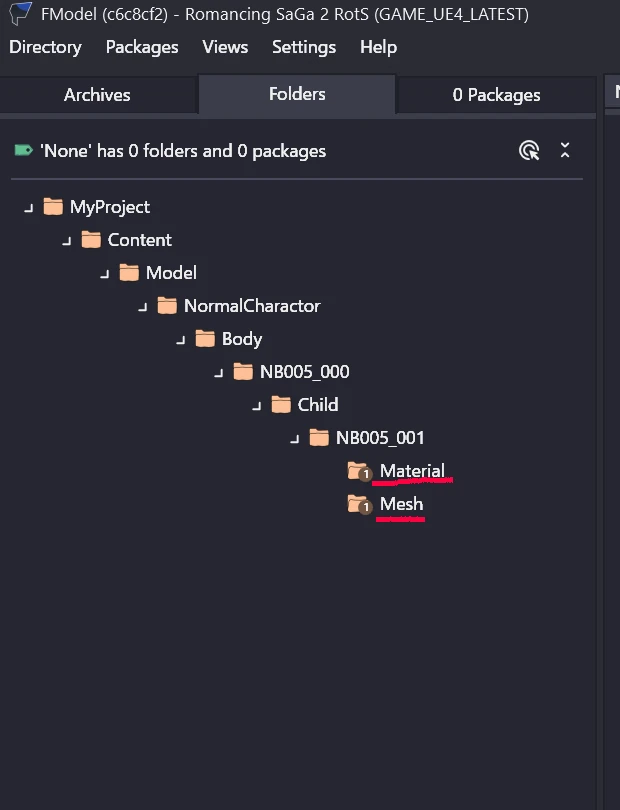
Task: Collapse the Child folder expander arrow
Action: [257, 406]
